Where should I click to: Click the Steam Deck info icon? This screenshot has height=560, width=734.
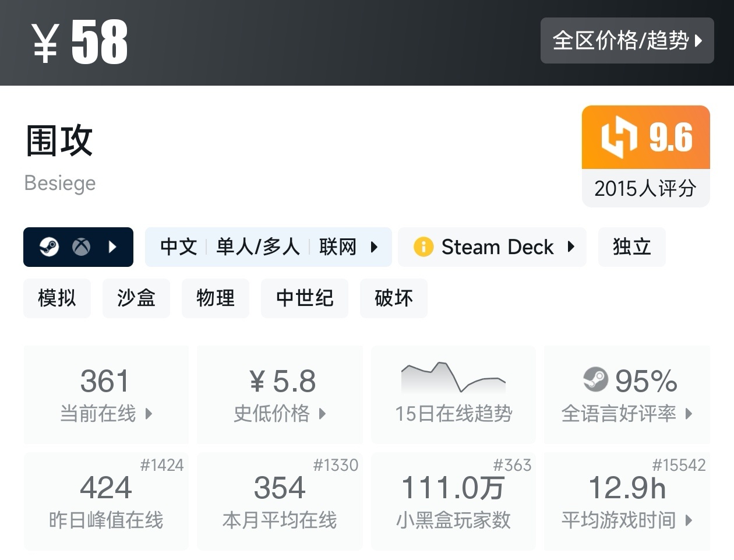click(424, 247)
